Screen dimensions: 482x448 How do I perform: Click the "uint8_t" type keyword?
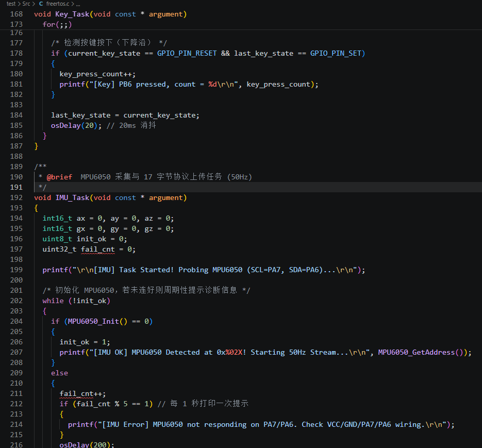pyautogui.click(x=57, y=239)
